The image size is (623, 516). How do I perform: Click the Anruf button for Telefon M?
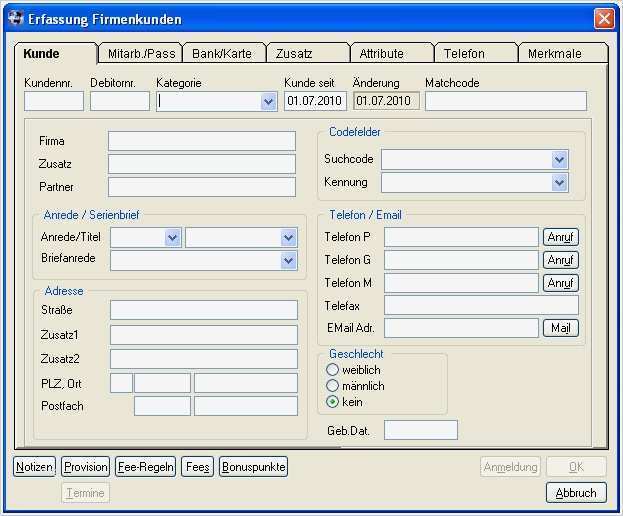561,283
